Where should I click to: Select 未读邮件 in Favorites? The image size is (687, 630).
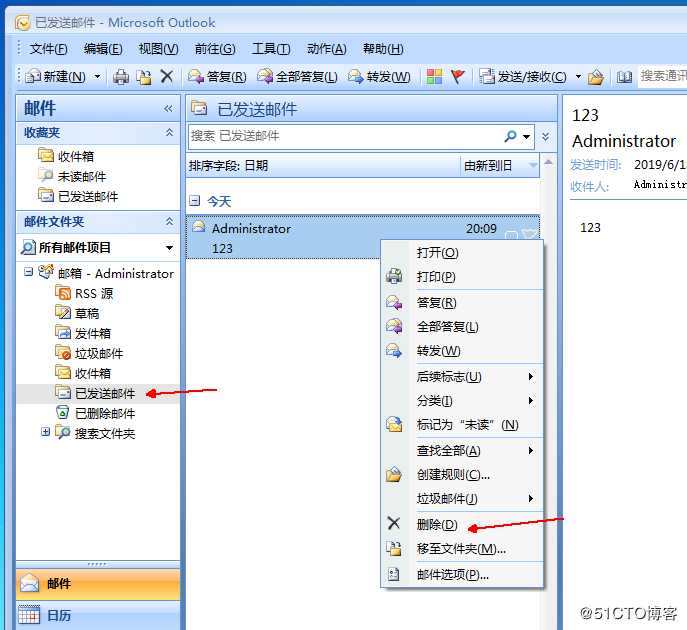tap(72, 176)
